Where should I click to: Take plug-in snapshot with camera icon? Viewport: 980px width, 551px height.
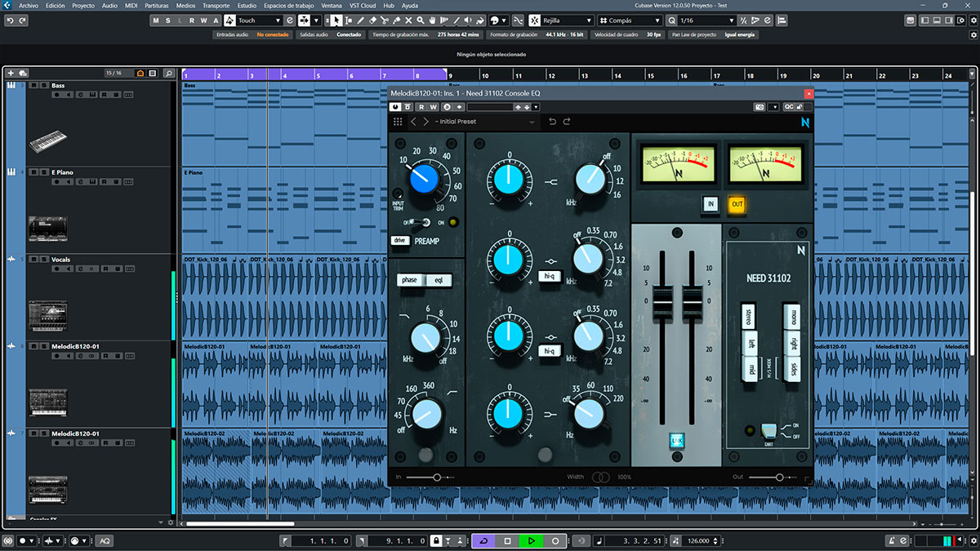tap(759, 106)
